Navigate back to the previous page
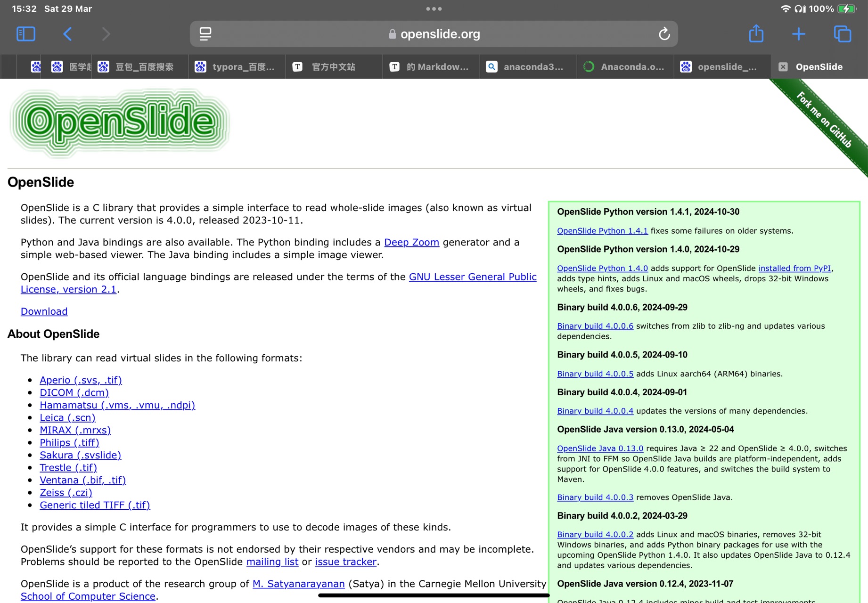Screen dimensions: 868x603 point(67,33)
